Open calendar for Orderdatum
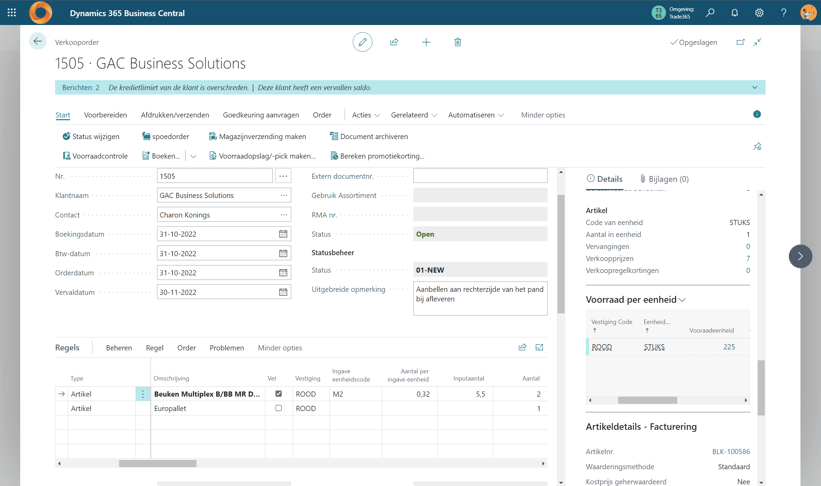821x486 pixels. [x=283, y=273]
